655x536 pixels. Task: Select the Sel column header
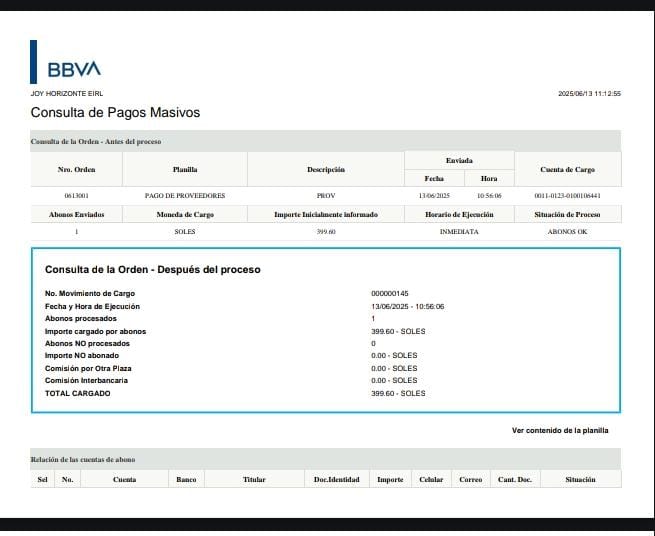[42, 480]
